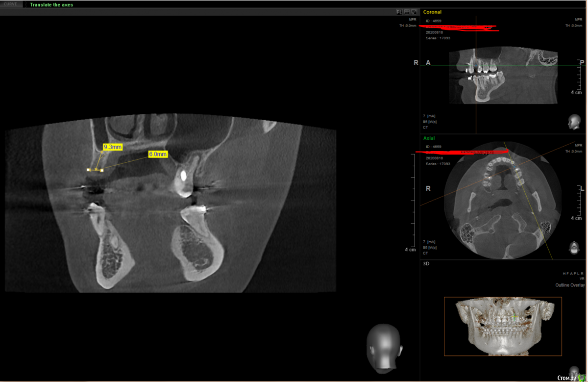Image resolution: width=588 pixels, height=382 pixels.
Task: Select the Axial panel title
Action: 429,138
